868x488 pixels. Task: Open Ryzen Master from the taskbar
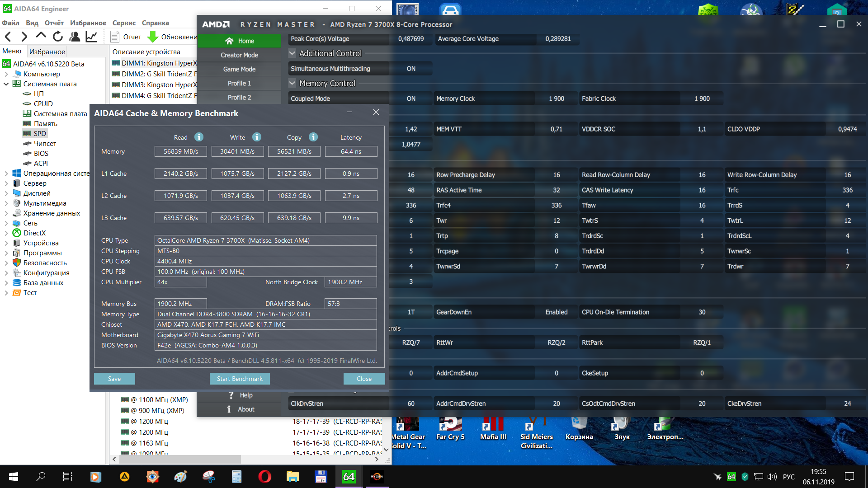coord(377,476)
